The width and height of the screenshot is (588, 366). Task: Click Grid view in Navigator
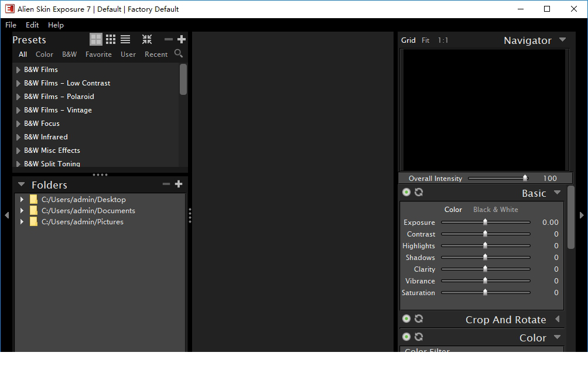pos(408,40)
